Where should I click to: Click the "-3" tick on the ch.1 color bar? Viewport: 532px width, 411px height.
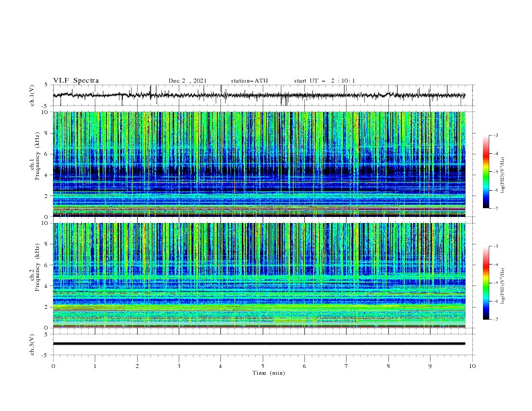[x=495, y=135]
